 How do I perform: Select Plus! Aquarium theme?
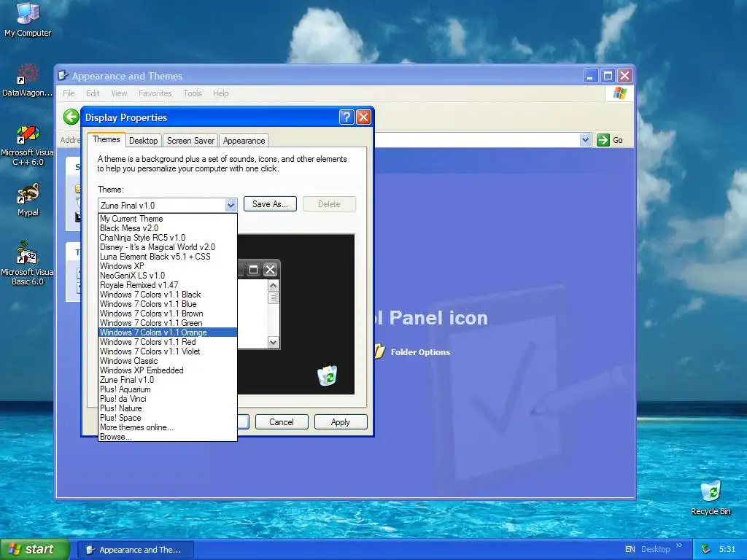(x=168, y=389)
